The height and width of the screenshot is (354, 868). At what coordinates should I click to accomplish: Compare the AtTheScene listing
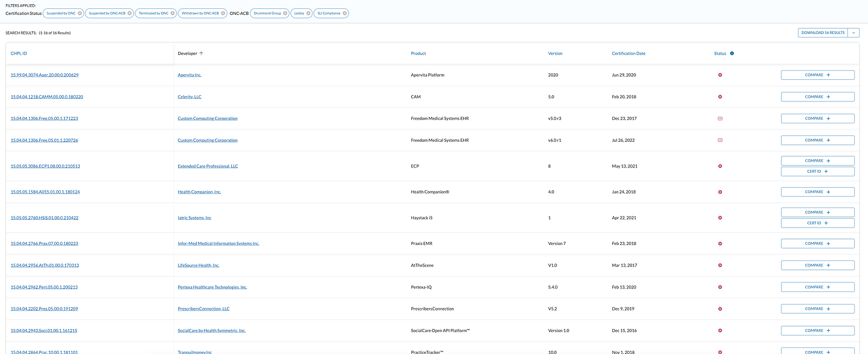coord(817,265)
